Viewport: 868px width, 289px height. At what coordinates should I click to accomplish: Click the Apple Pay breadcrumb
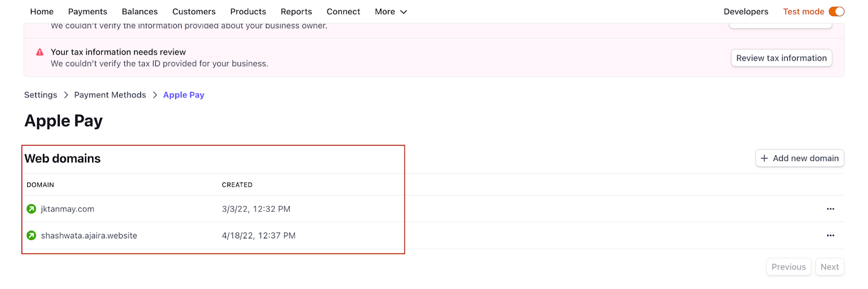(x=184, y=95)
